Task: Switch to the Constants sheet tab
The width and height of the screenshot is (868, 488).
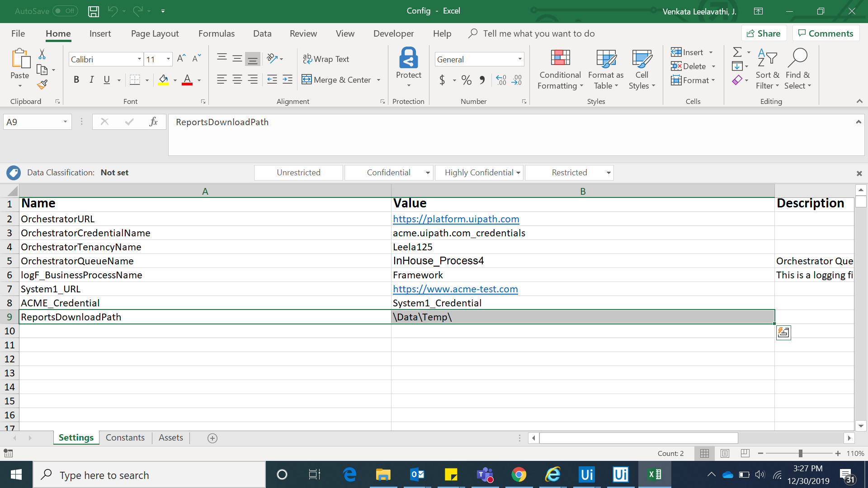Action: click(125, 437)
